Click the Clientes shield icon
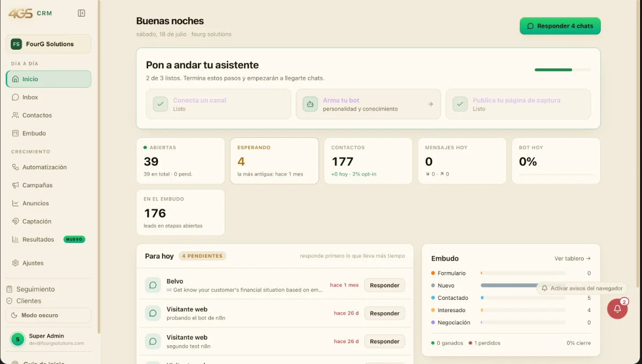 pyautogui.click(x=10, y=301)
